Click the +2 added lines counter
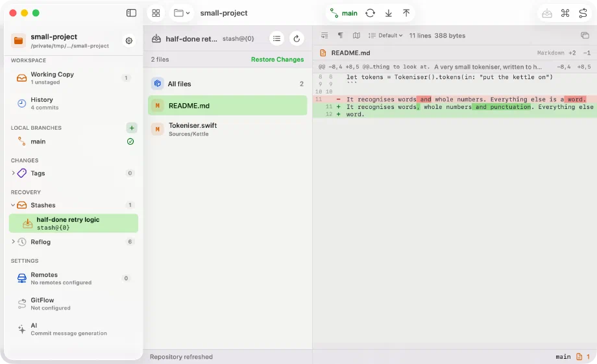Screen dimensions: 597x364 (x=572, y=53)
